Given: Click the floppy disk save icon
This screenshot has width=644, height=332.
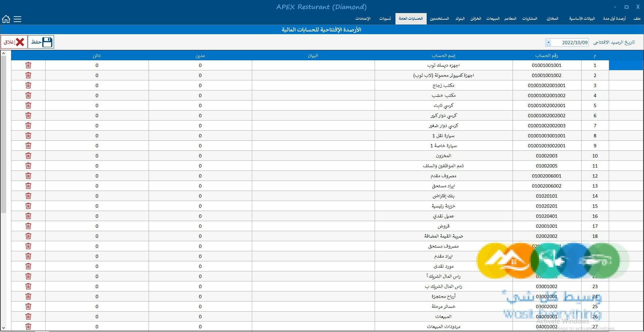Looking at the screenshot, I should coord(47,42).
